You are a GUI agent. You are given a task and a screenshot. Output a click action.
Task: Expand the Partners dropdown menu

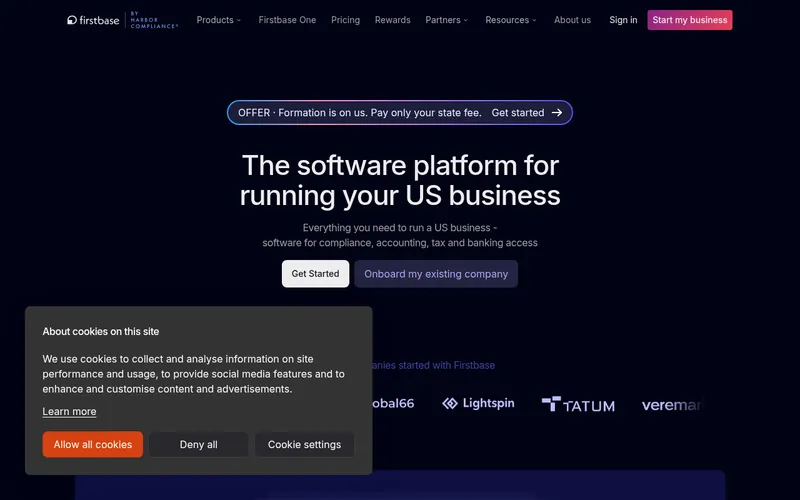[446, 20]
